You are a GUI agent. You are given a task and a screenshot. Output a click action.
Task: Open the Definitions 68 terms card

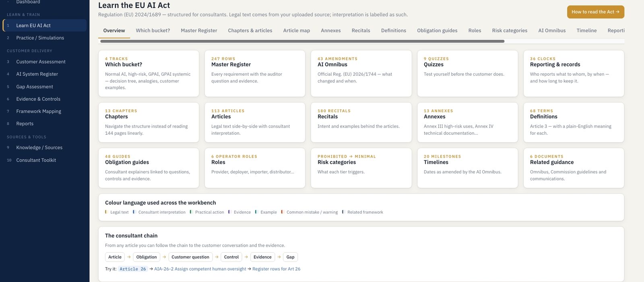pyautogui.click(x=574, y=122)
